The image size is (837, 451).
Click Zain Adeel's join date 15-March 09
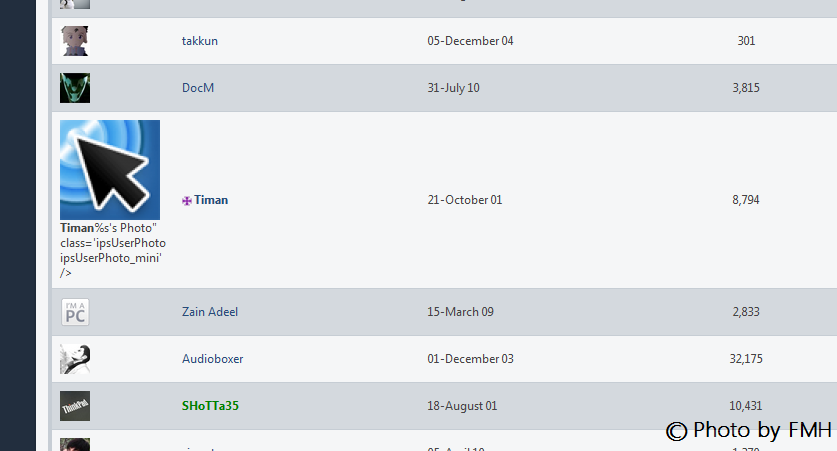[x=460, y=312]
